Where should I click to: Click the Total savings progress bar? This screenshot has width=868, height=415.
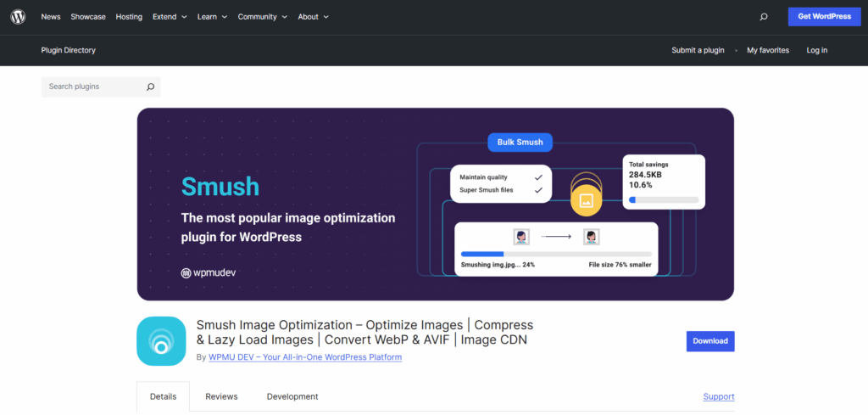tap(664, 200)
